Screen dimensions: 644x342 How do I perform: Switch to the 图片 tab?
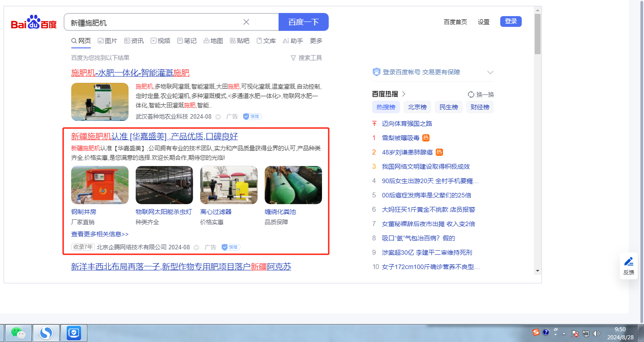[107, 41]
